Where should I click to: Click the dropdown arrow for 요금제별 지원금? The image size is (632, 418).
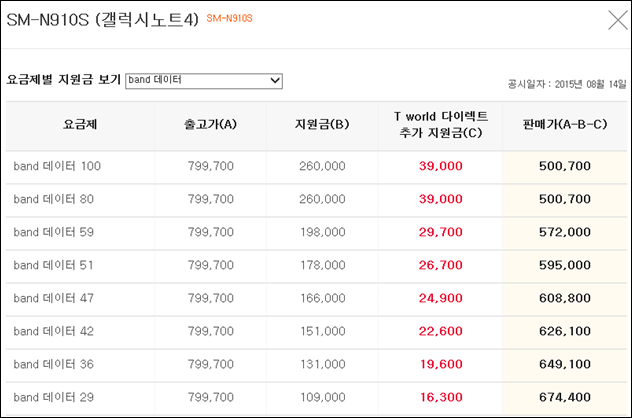(275, 81)
